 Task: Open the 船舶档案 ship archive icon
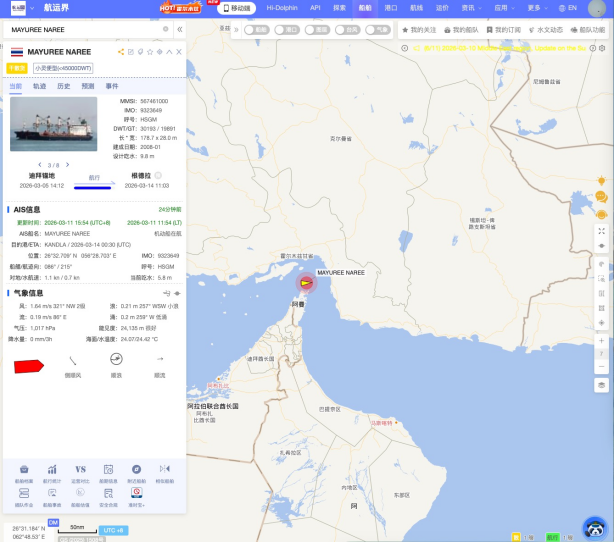tap(23, 471)
